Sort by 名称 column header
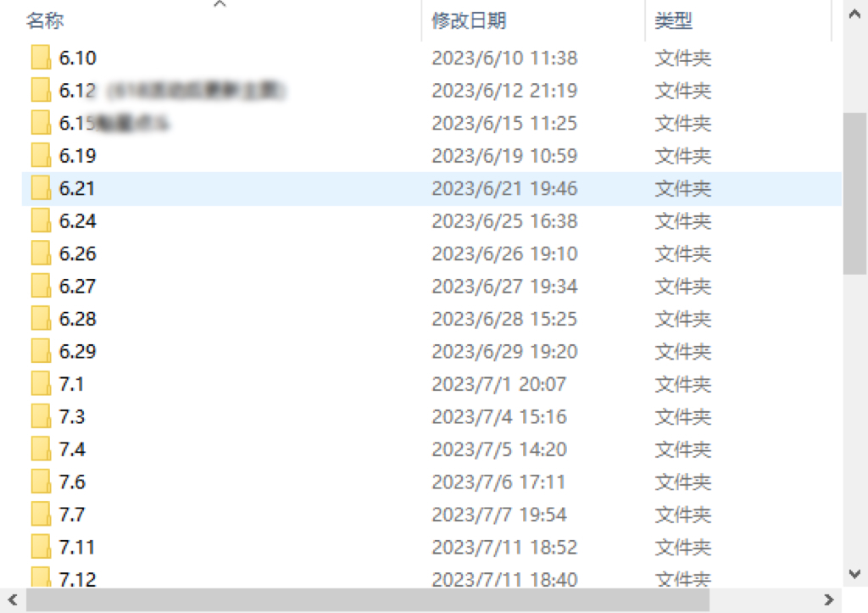Screen dimensions: 868x613 point(45,21)
